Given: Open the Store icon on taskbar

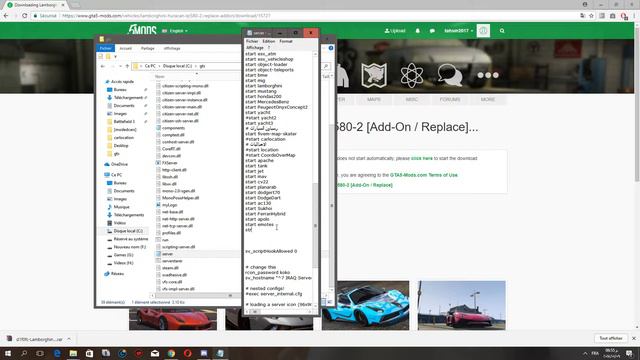Looking at the screenshot, I should pyautogui.click(x=89, y=353).
